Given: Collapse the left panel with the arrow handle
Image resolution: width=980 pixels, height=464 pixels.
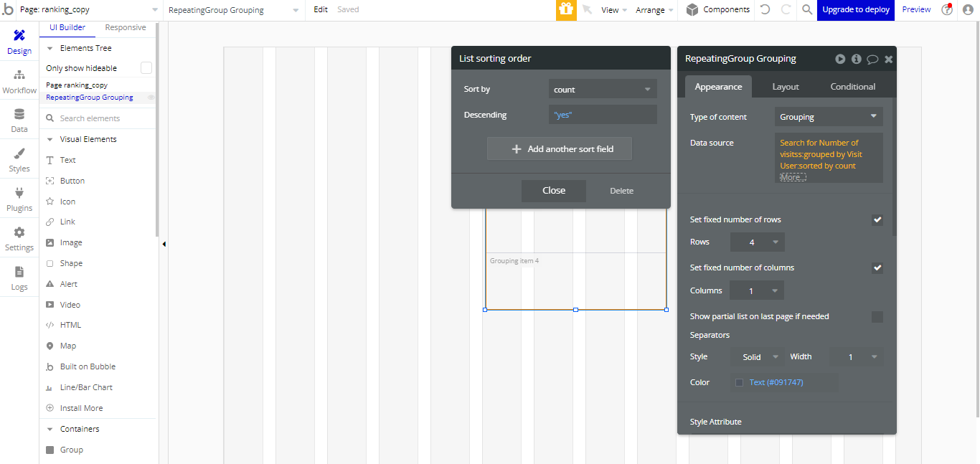Looking at the screenshot, I should [x=164, y=244].
